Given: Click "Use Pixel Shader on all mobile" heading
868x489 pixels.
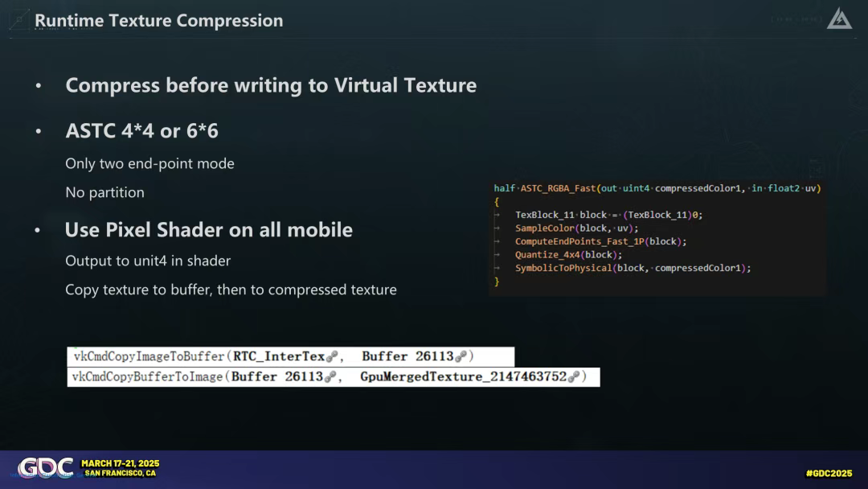Looking at the screenshot, I should click(x=209, y=230).
